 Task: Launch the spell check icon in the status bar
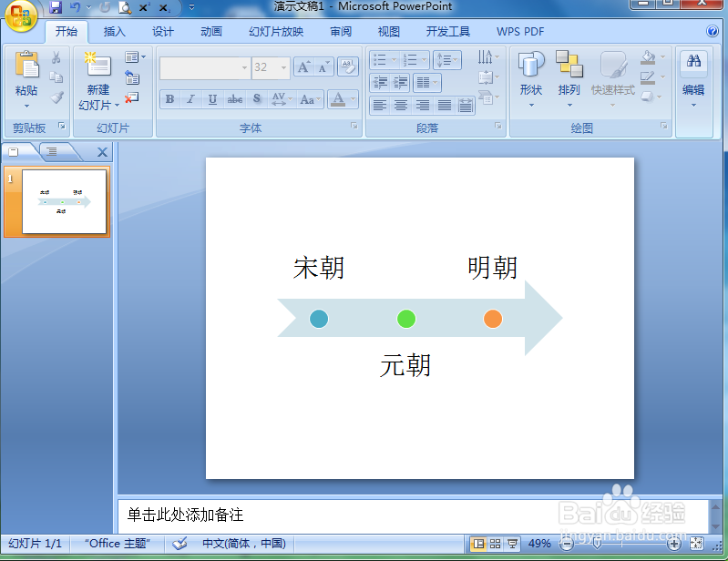coord(179,544)
